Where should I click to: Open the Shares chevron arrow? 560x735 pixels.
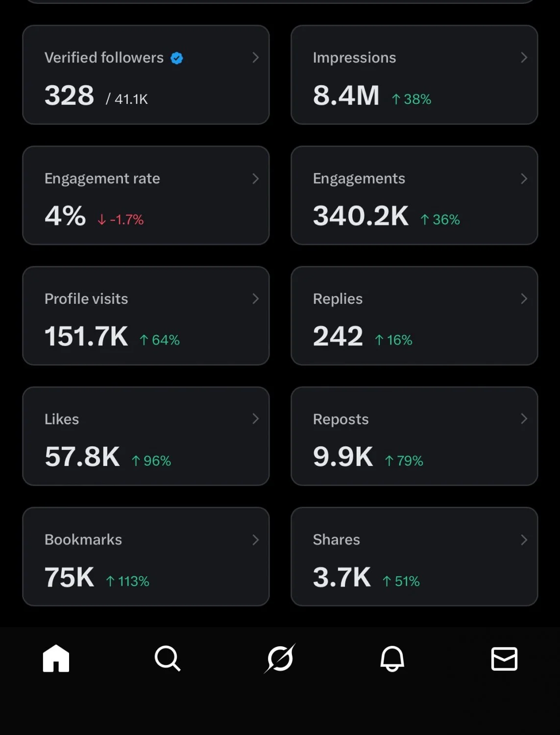click(x=524, y=540)
